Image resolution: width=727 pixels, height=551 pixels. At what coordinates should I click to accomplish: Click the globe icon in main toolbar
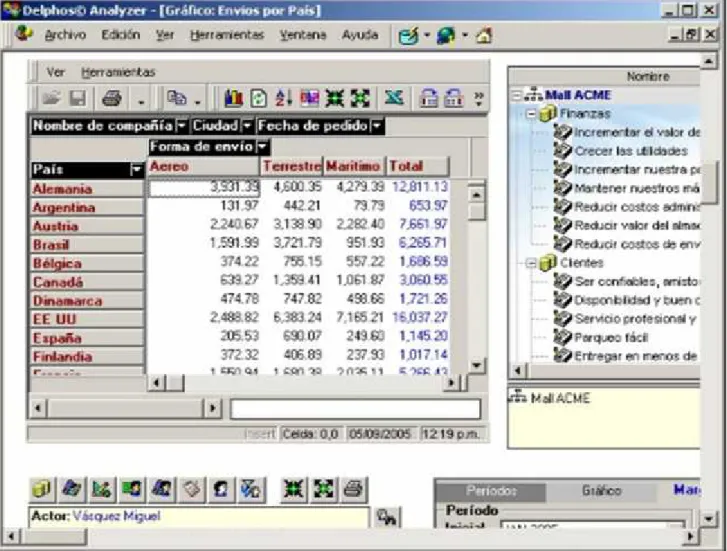tap(446, 35)
